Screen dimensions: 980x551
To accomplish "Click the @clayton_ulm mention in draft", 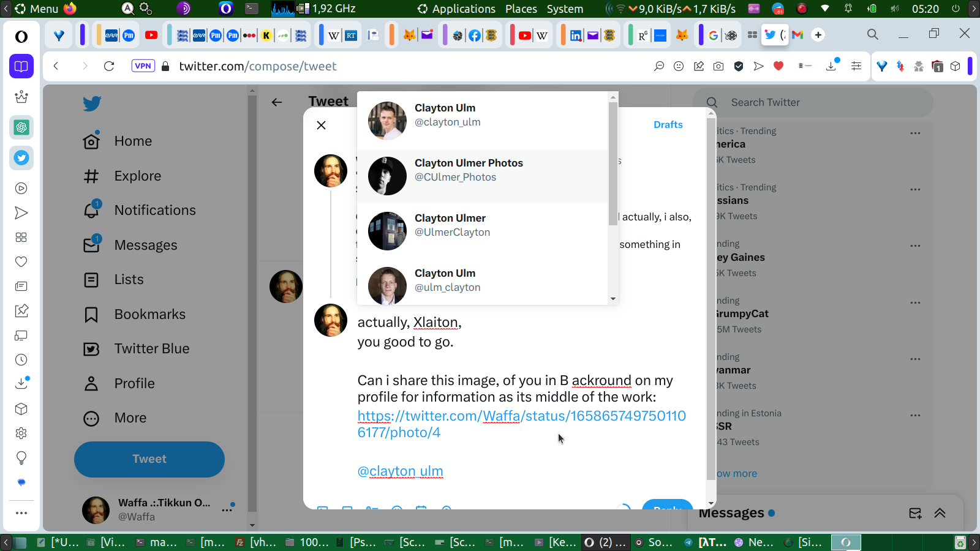I will coord(400,471).
